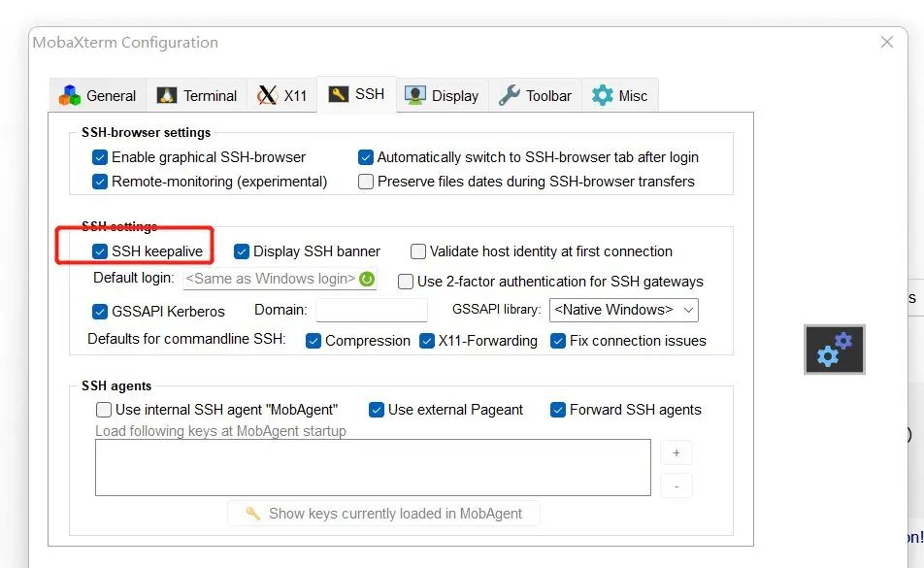Enable Preserve files dates during transfers

coord(365,182)
